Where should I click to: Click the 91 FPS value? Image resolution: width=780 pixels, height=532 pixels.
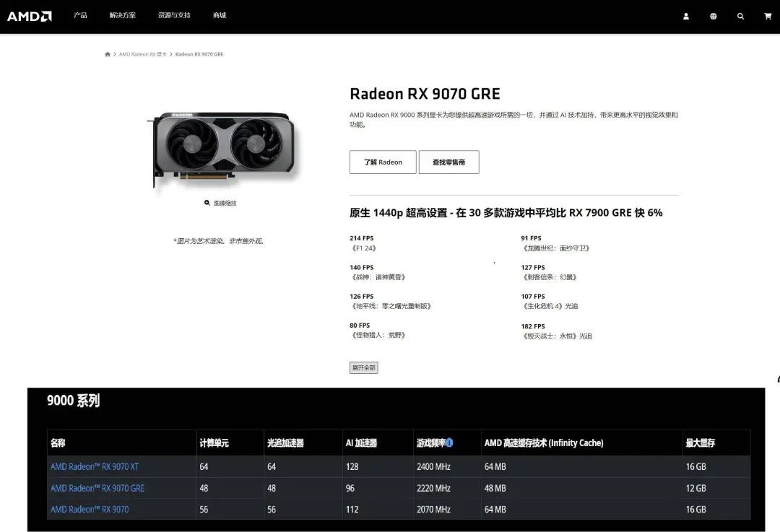pos(532,238)
